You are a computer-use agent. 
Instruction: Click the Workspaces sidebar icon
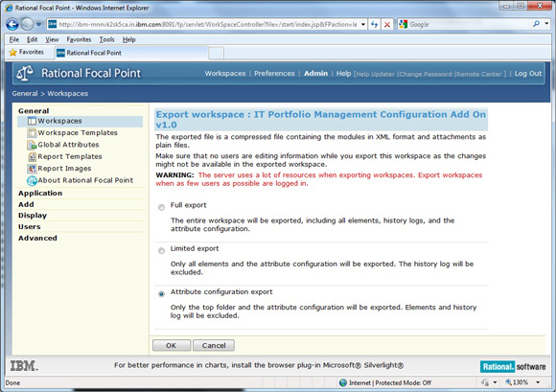[32, 121]
